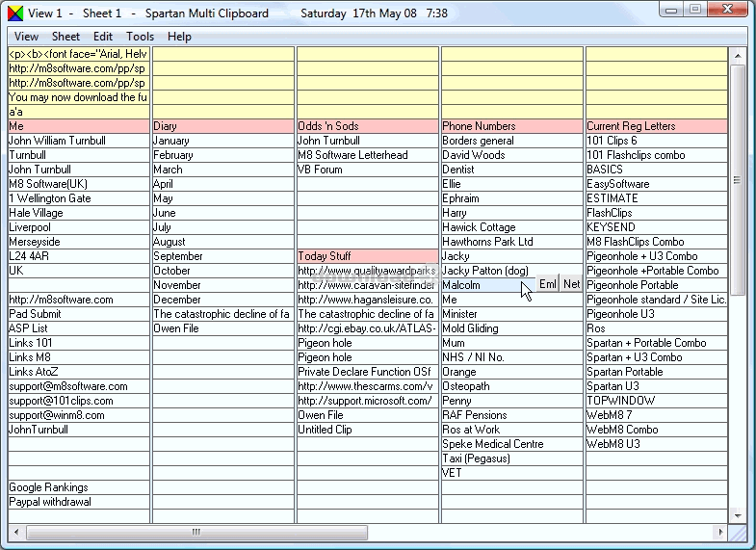The height and width of the screenshot is (550, 756).
Task: Select the pink Phone Numbers header cell
Action: [511, 126]
